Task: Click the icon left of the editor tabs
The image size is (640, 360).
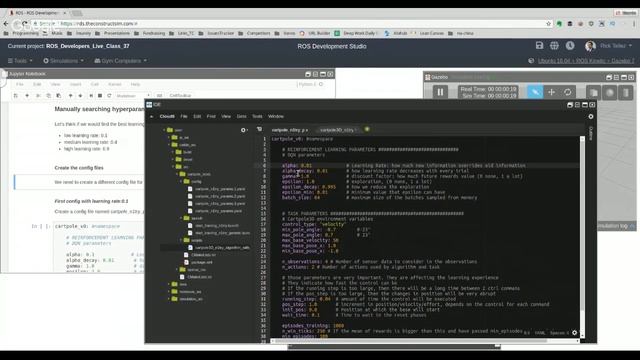Action: coord(259,129)
